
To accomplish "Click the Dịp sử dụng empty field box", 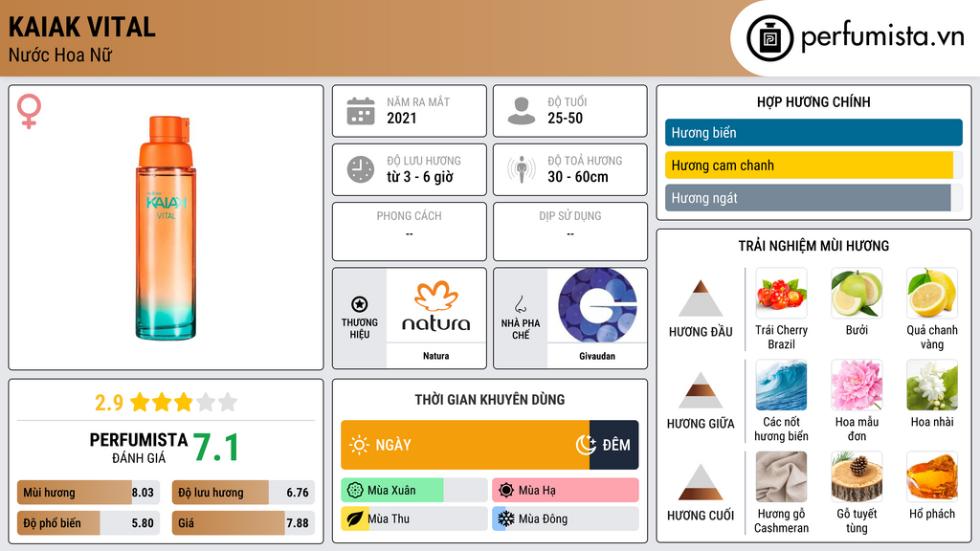I will [570, 231].
